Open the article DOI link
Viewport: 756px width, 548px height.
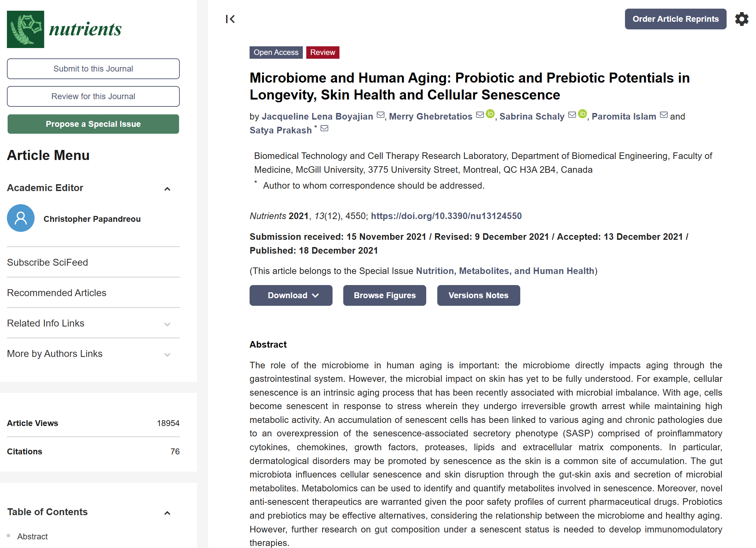pos(446,216)
